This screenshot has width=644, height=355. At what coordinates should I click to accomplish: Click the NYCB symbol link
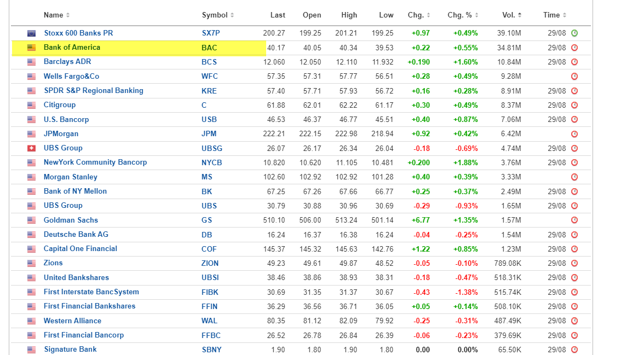point(211,162)
